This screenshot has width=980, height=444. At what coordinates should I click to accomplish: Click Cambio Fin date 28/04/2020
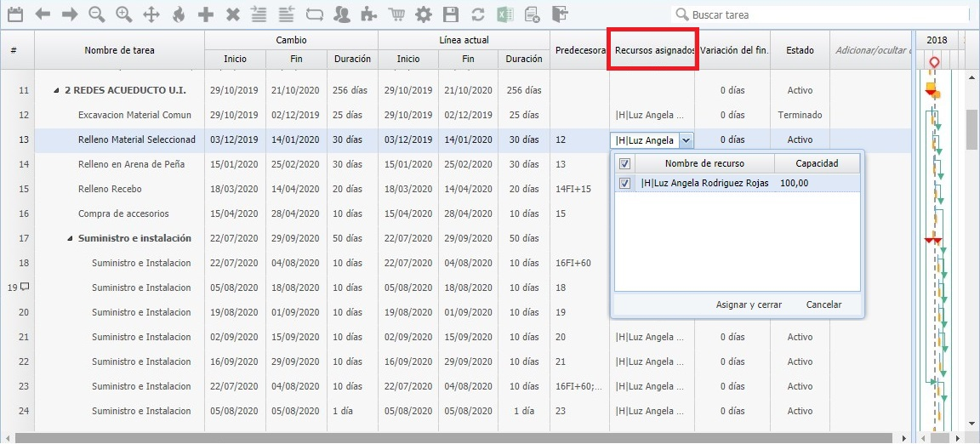[296, 213]
